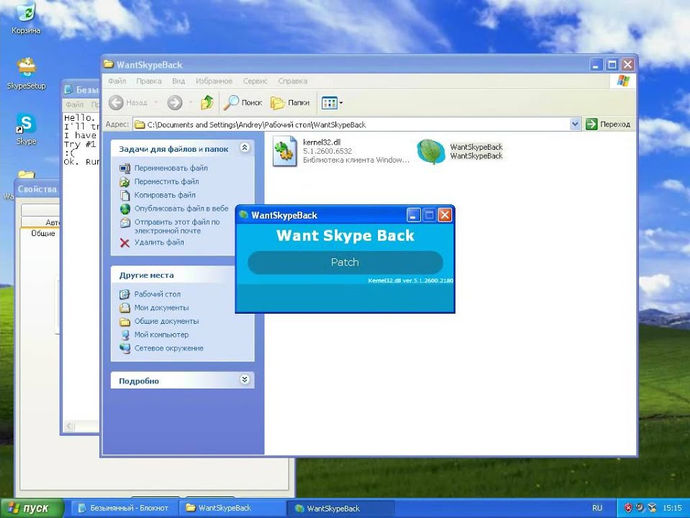Viewport: 690px width, 518px height.
Task: Open the Forward button history dropdown arrow
Action: tap(191, 103)
